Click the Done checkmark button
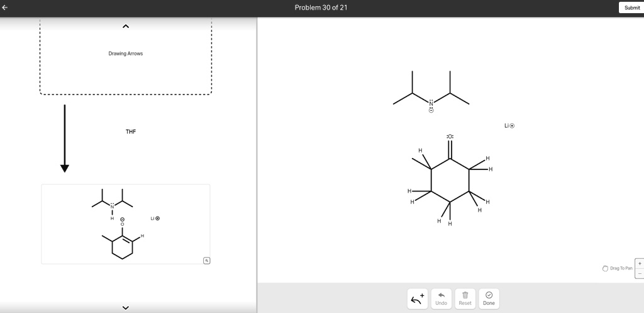Image resolution: width=644 pixels, height=313 pixels. 489,299
